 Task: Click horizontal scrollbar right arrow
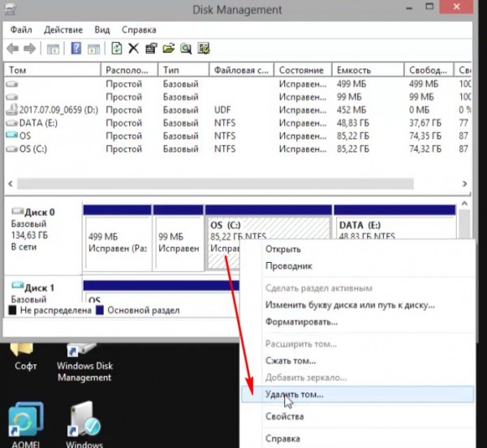point(465,183)
